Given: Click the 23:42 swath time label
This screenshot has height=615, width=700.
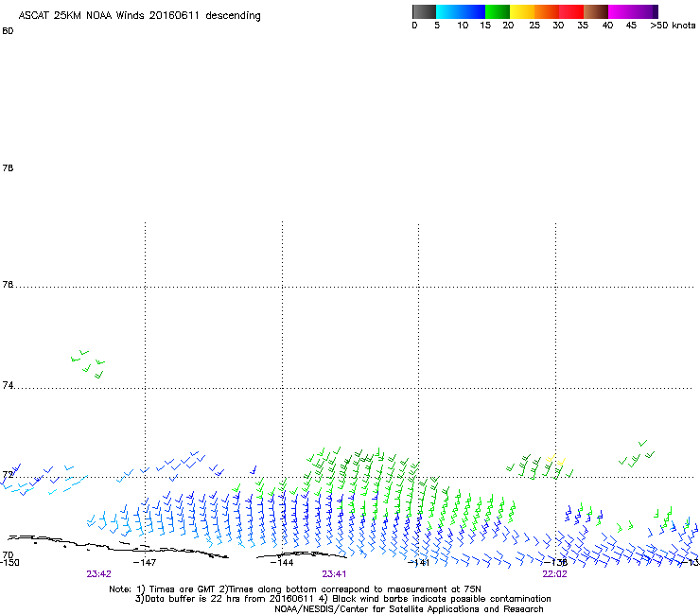Looking at the screenshot, I should (98, 574).
